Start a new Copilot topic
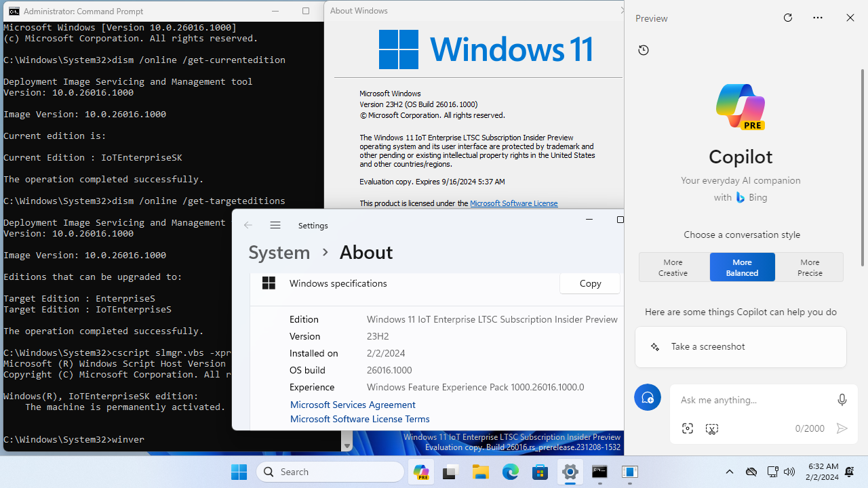This screenshot has width=868, height=488. point(648,397)
